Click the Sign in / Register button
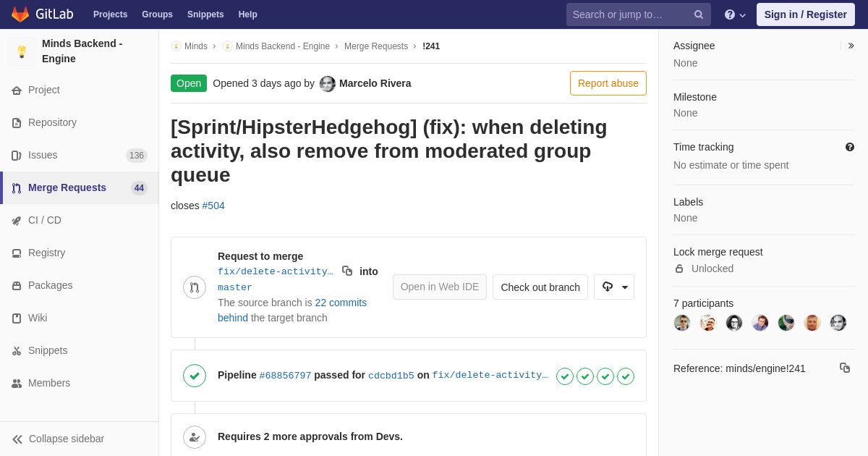The image size is (868, 456). [x=806, y=14]
